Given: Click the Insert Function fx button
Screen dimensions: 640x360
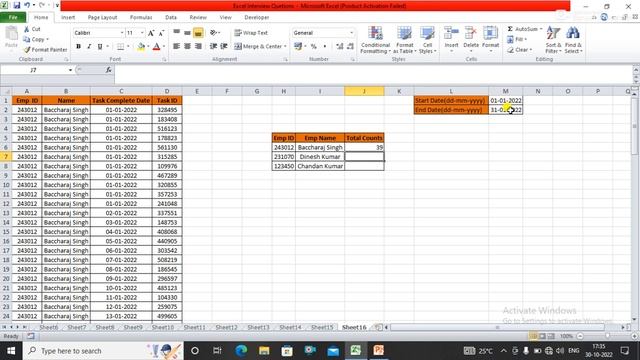Looking at the screenshot, I should point(108,70).
